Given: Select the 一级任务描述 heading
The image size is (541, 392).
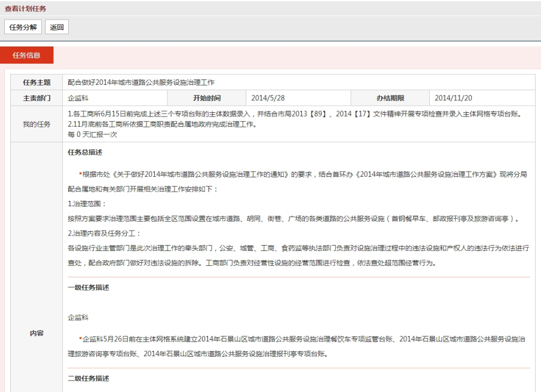Looking at the screenshot, I should (x=88, y=287).
